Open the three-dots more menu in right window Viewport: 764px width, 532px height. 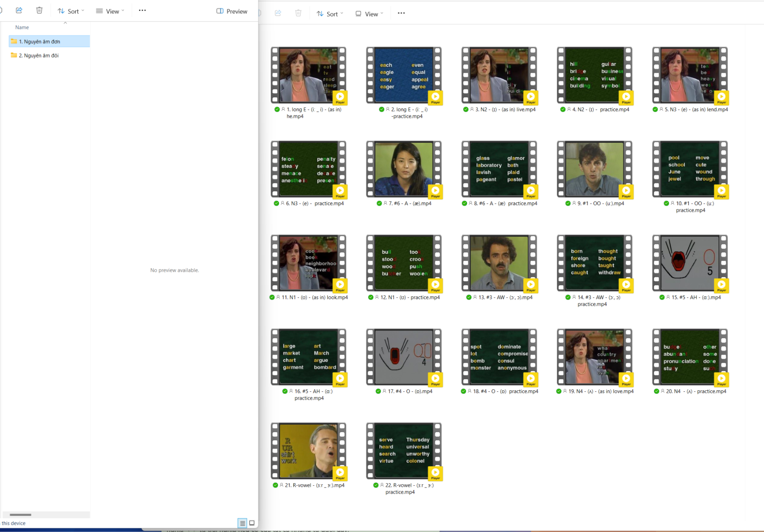pos(401,13)
